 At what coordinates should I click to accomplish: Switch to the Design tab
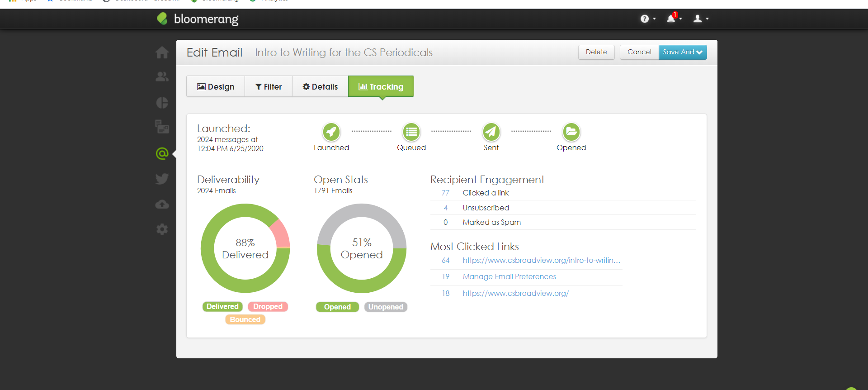[216, 86]
